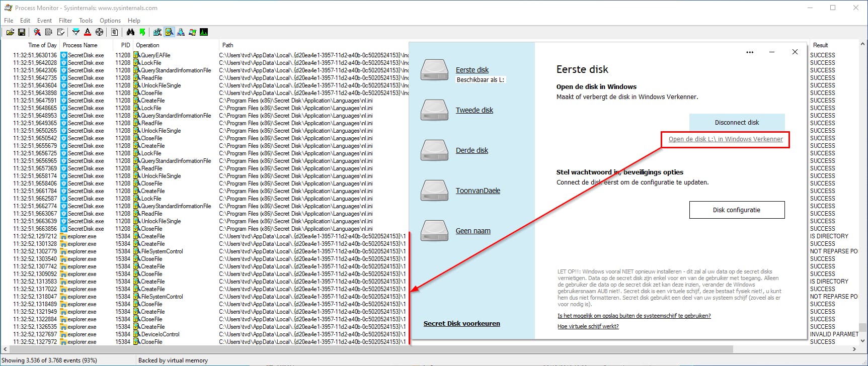Clear the event display using the eraser icon
The image size is (868, 366).
click(61, 32)
